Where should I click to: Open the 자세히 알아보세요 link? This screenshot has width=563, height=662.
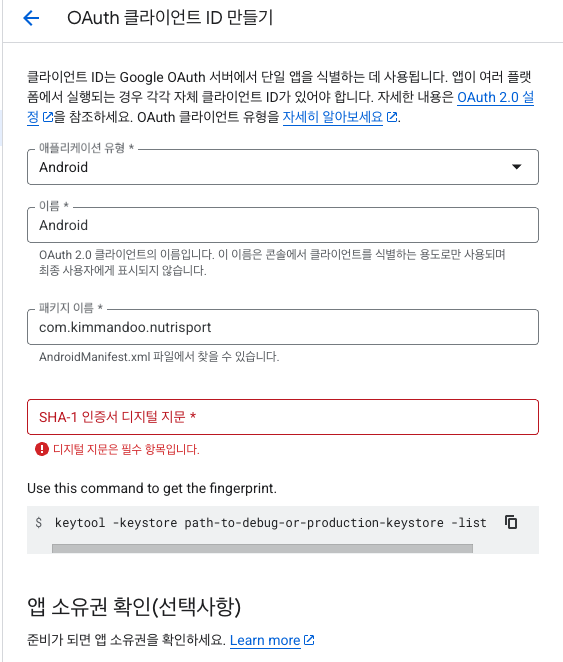333,117
